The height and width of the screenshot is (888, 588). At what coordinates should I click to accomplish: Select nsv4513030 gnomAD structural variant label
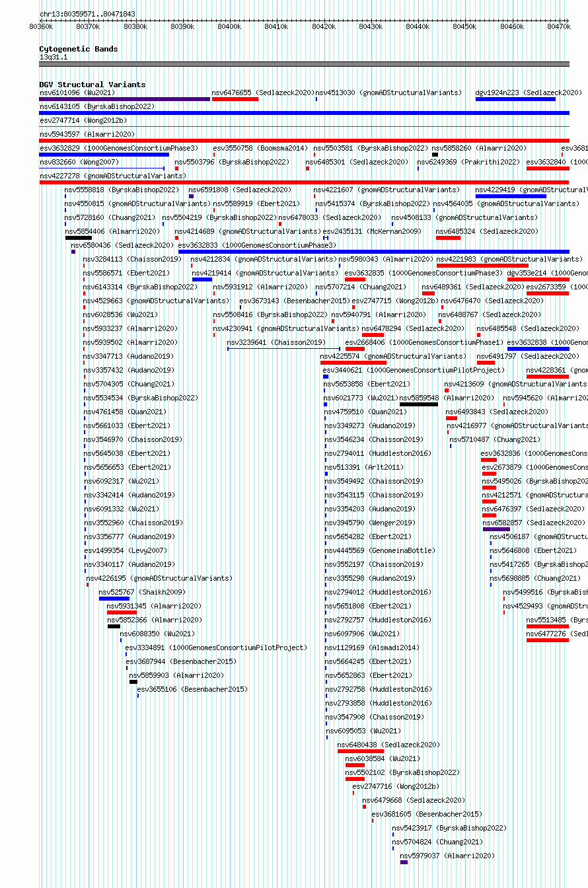point(389,92)
